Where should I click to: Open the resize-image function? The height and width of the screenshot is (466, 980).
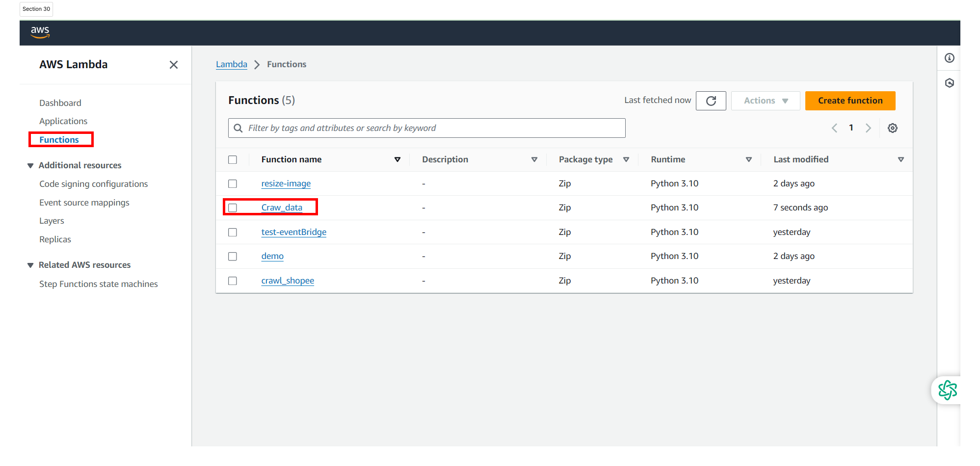point(286,183)
